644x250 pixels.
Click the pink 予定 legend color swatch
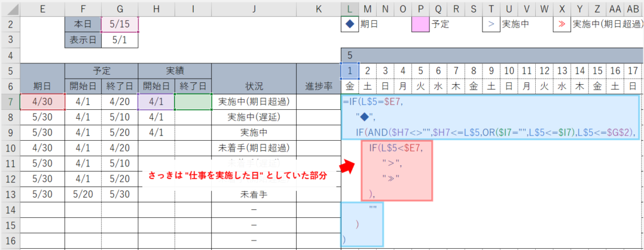(421, 24)
